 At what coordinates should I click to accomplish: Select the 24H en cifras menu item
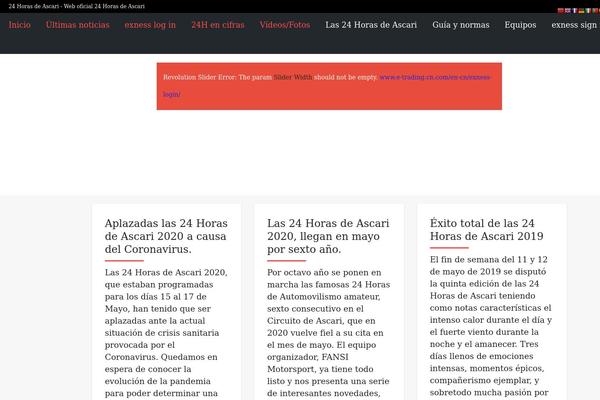click(218, 25)
